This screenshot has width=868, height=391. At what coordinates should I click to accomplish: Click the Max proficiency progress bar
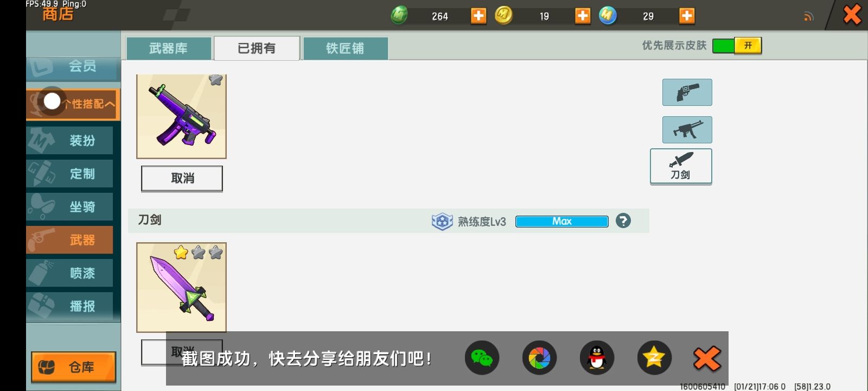point(561,222)
